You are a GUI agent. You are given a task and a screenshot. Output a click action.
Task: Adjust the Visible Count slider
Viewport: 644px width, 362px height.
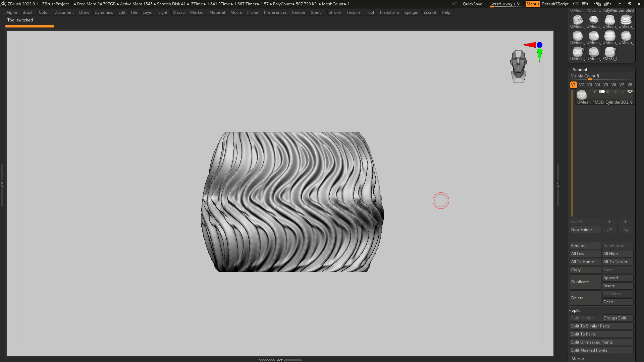coord(601,76)
